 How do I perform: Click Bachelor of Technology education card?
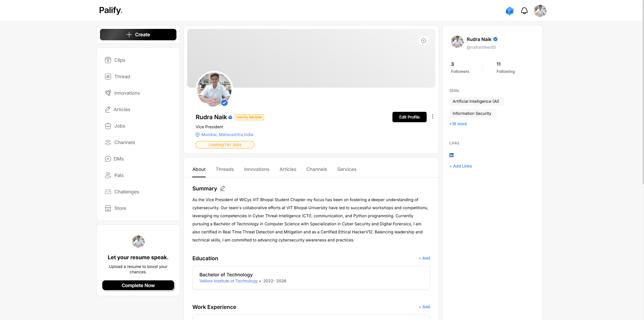point(311,278)
